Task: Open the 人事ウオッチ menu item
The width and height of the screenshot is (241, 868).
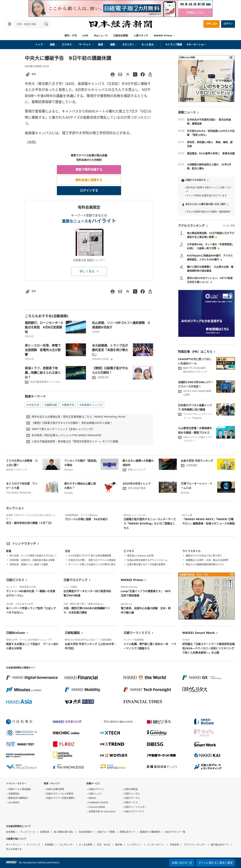Action: click(x=141, y=35)
